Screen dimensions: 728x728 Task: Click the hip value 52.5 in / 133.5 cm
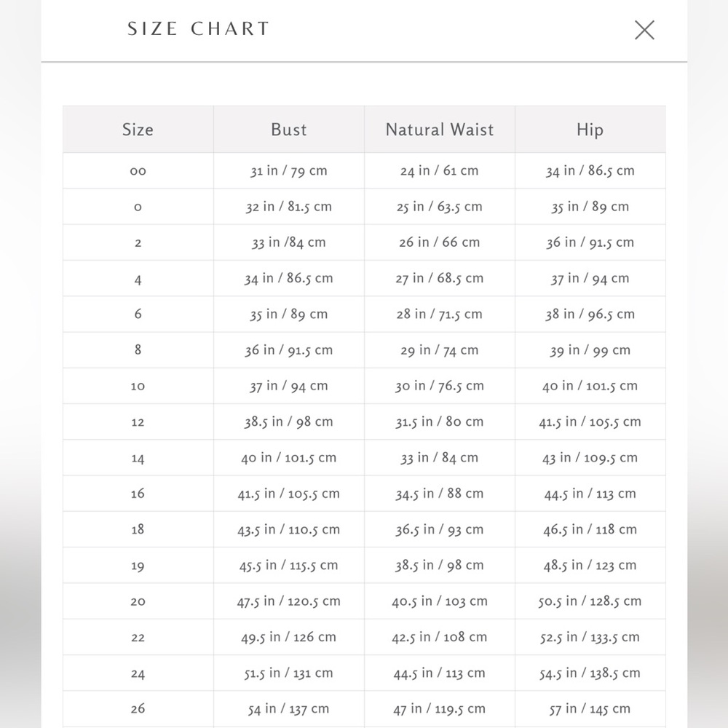point(590,637)
